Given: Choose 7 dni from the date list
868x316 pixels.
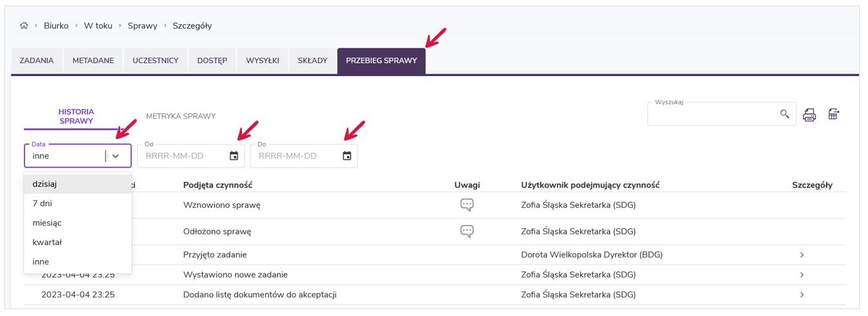Looking at the screenshot, I should pos(42,203).
